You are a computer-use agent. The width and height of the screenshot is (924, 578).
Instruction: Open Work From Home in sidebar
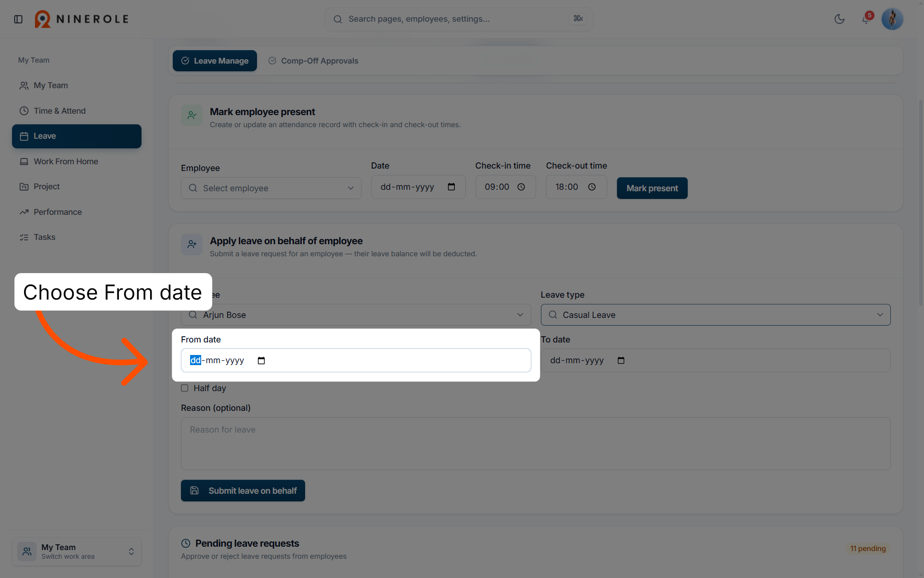[x=77, y=161]
